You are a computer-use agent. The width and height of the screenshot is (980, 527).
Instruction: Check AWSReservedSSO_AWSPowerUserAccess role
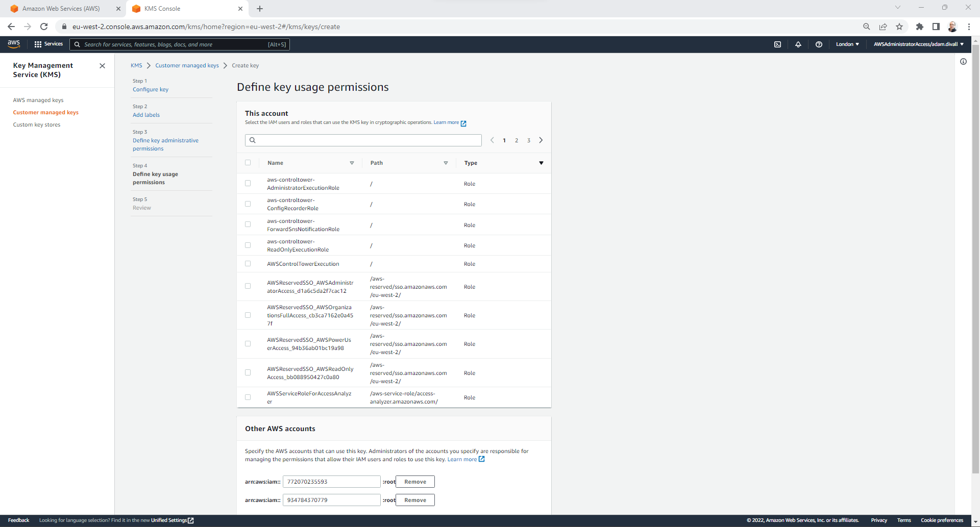[x=248, y=344]
